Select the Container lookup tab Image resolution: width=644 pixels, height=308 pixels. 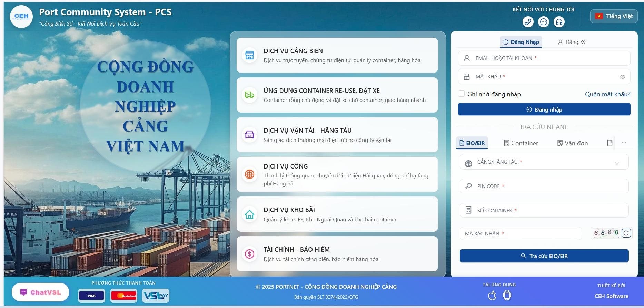[x=521, y=143]
